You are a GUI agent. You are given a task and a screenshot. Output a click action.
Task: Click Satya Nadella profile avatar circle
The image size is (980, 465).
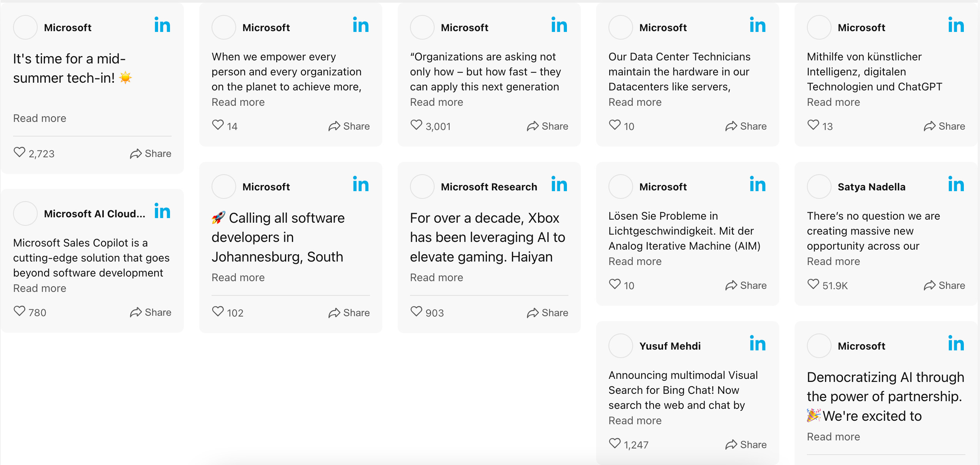click(819, 187)
